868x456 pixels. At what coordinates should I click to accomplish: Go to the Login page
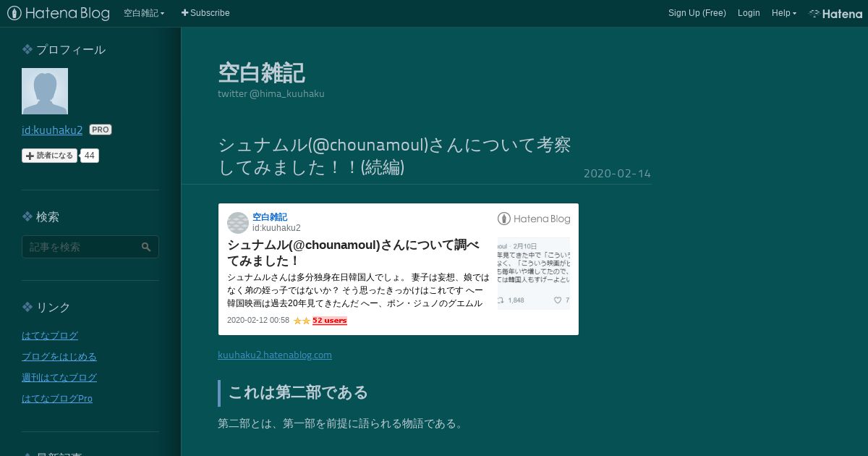[x=749, y=13]
